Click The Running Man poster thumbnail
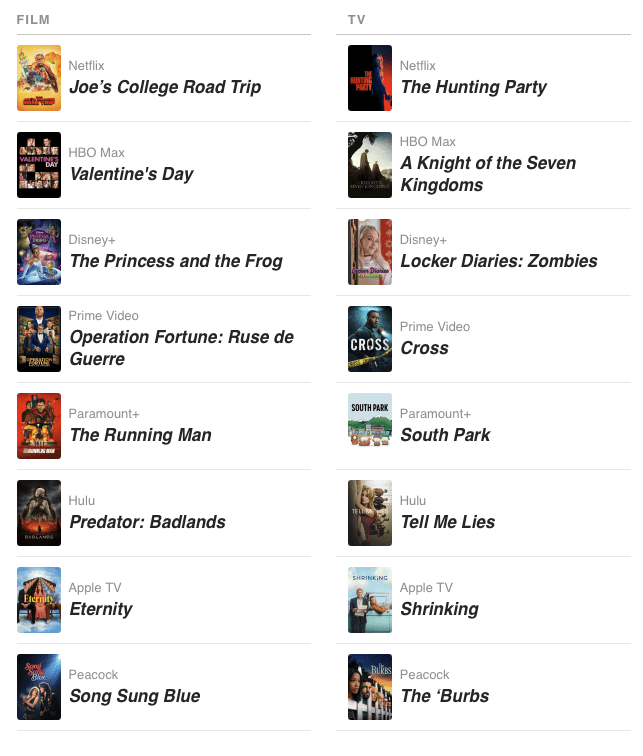Viewport: 643px width, 756px height. [x=39, y=426]
